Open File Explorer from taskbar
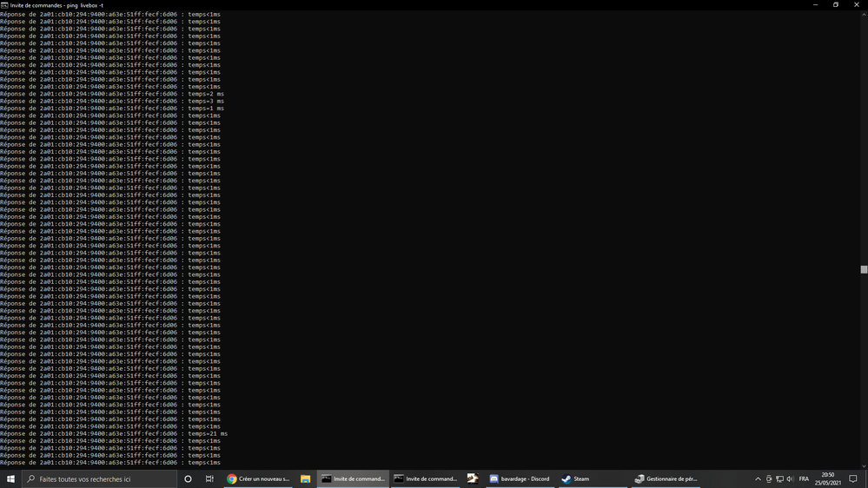Screen dimensions: 868x488 [x=306, y=478]
